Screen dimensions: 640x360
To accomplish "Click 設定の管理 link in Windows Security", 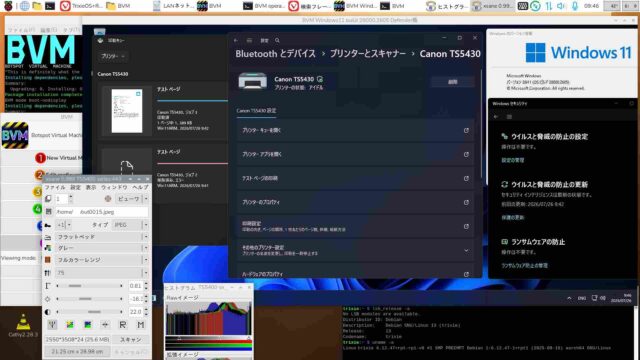I will [513, 160].
